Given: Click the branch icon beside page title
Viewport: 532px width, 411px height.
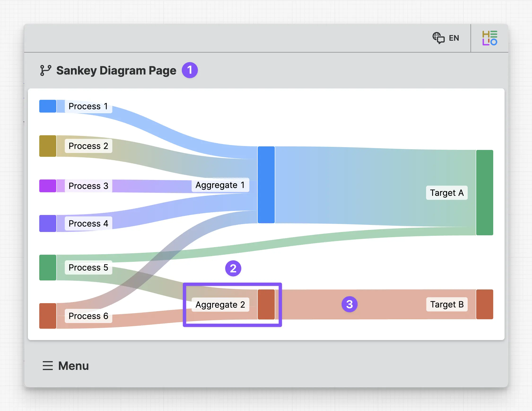Looking at the screenshot, I should pyautogui.click(x=46, y=70).
